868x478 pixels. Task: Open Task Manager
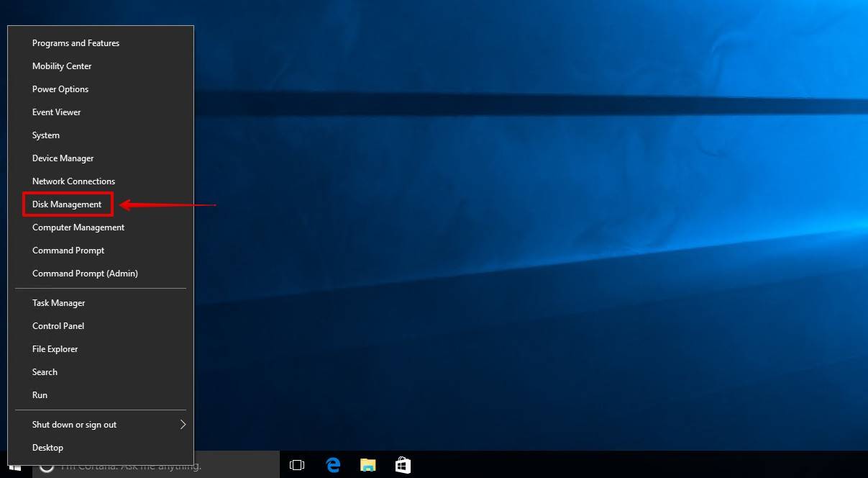coord(58,302)
